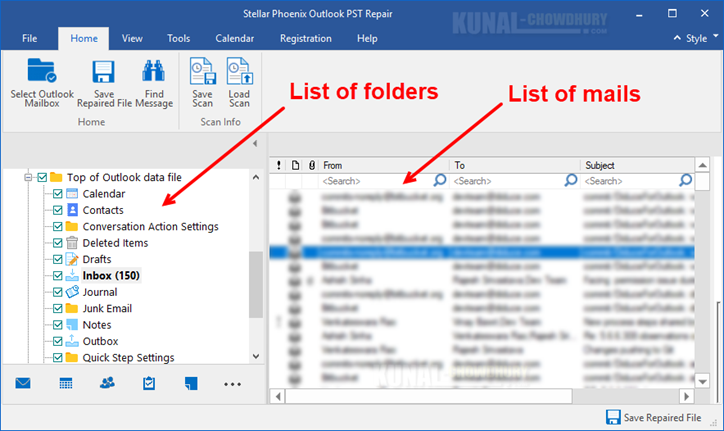
Task: Click Save Repaired File button at bottom
Action: [653, 417]
